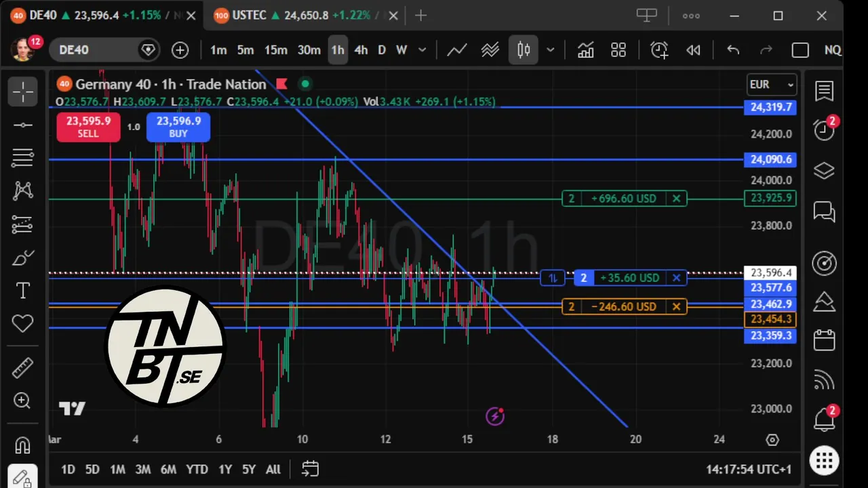Click the 23,925.9 take-profit price label
Viewport: 868px width, 488px height.
(x=770, y=199)
